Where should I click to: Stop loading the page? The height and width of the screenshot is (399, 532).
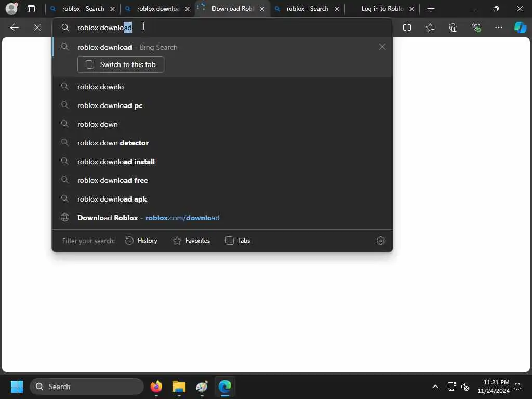tap(37, 28)
